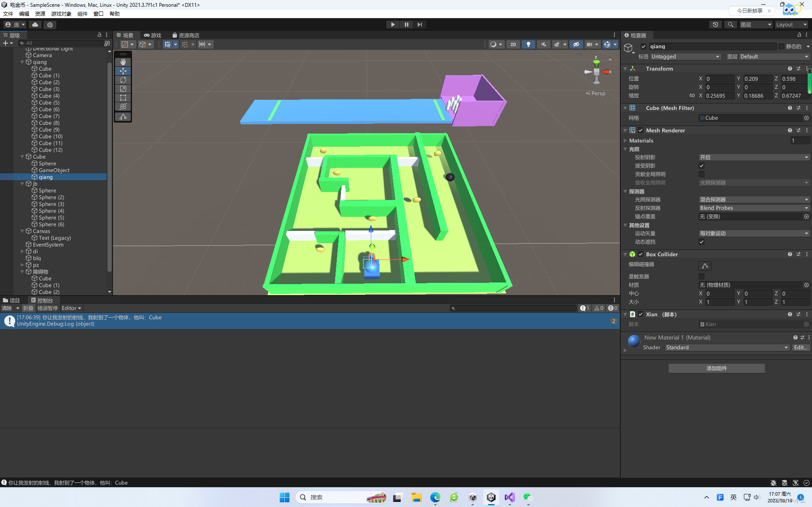Expand the di object in Hierarchy

point(22,252)
